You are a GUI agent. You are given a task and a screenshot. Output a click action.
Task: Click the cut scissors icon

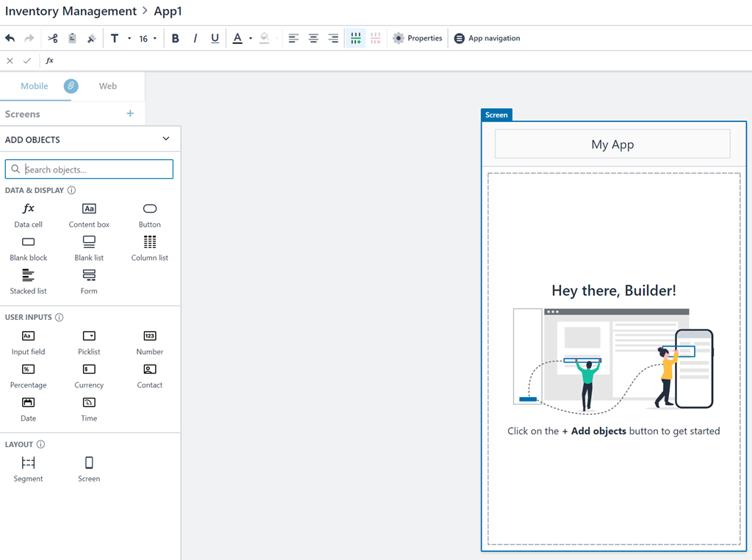52,38
